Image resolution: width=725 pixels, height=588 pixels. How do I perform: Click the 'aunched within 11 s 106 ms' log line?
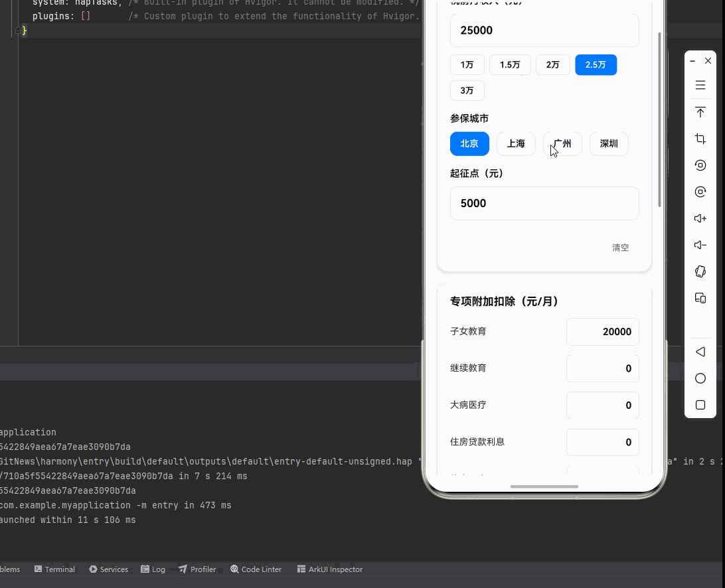(x=68, y=520)
